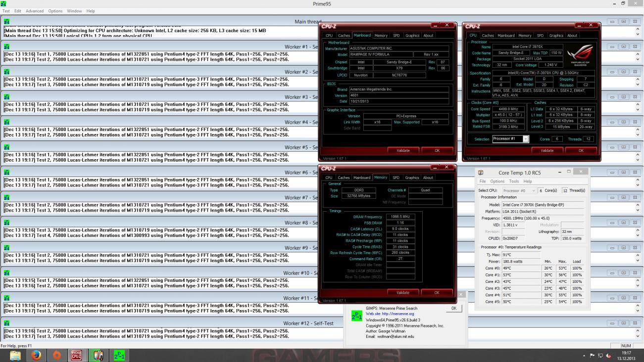Open Graphics tab in CPU-Z Memory window
This screenshot has height=362, width=644.
click(412, 178)
